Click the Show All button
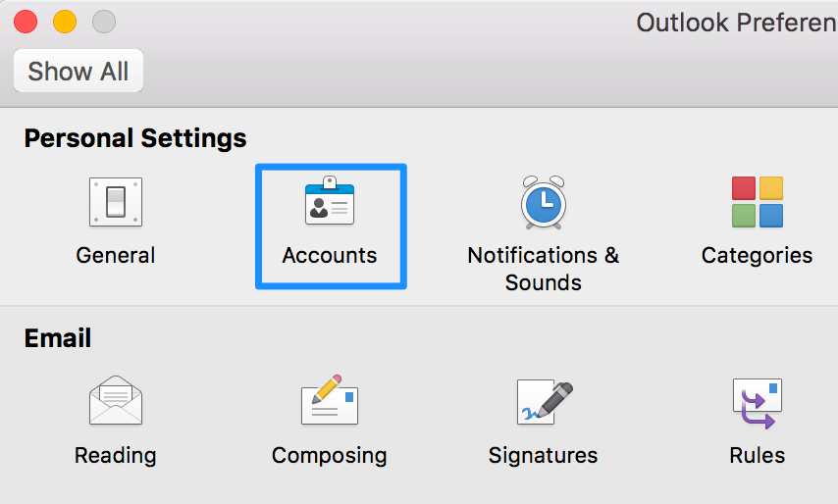Viewport: 838px width, 504px height. point(79,72)
